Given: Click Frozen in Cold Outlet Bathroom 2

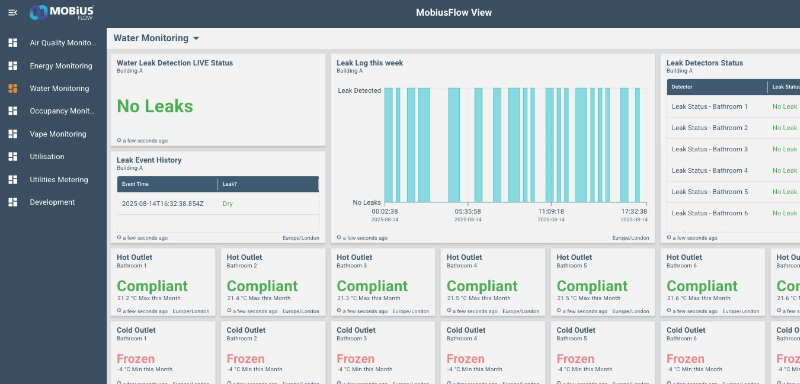Looking at the screenshot, I should click(x=245, y=359).
